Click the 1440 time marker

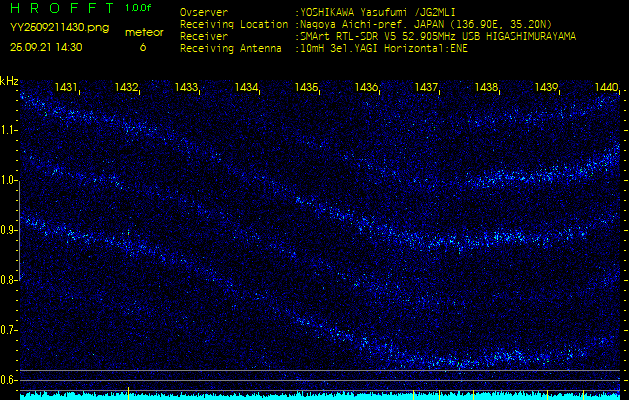tap(606, 88)
